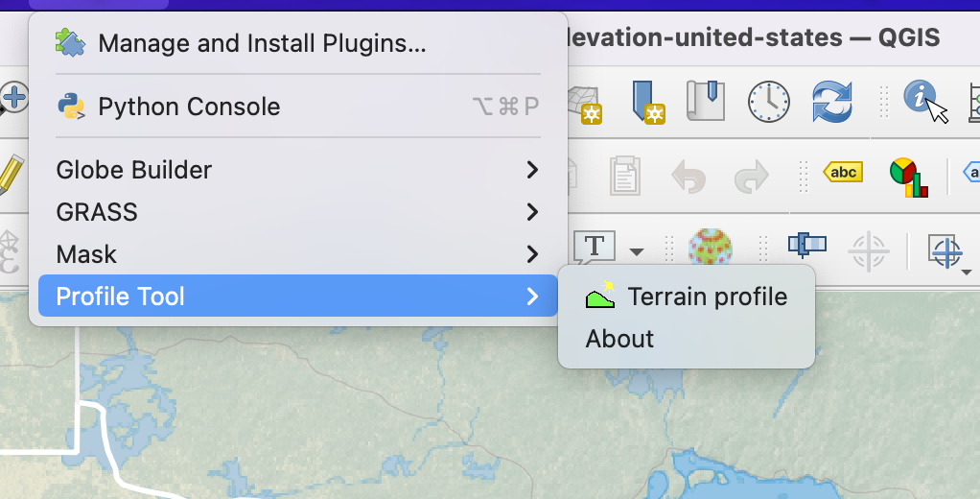The height and width of the screenshot is (499, 980).
Task: Click the greyed-out crosshair icon
Action: point(868,251)
